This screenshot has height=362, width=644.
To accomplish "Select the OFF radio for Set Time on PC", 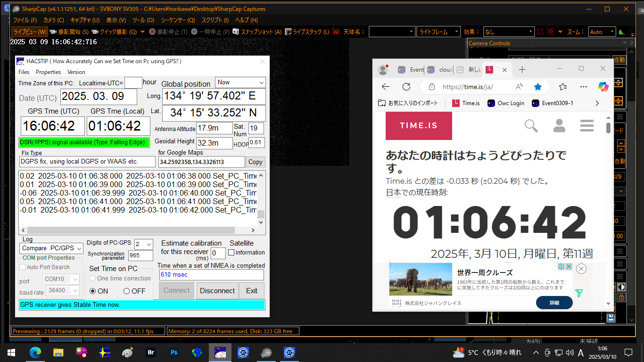I will [127, 291].
